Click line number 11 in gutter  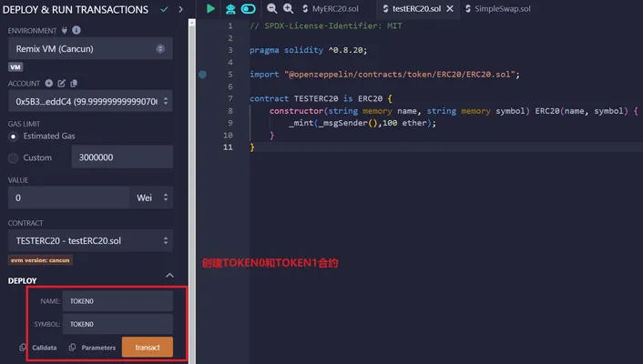pyautogui.click(x=228, y=147)
